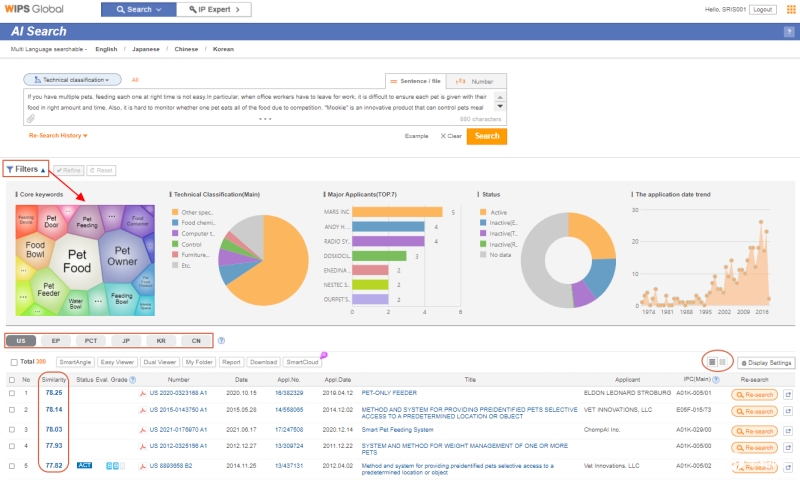800x481 pixels.
Task: Click the Pet Food cell in keywords map
Action: pyautogui.click(x=78, y=263)
